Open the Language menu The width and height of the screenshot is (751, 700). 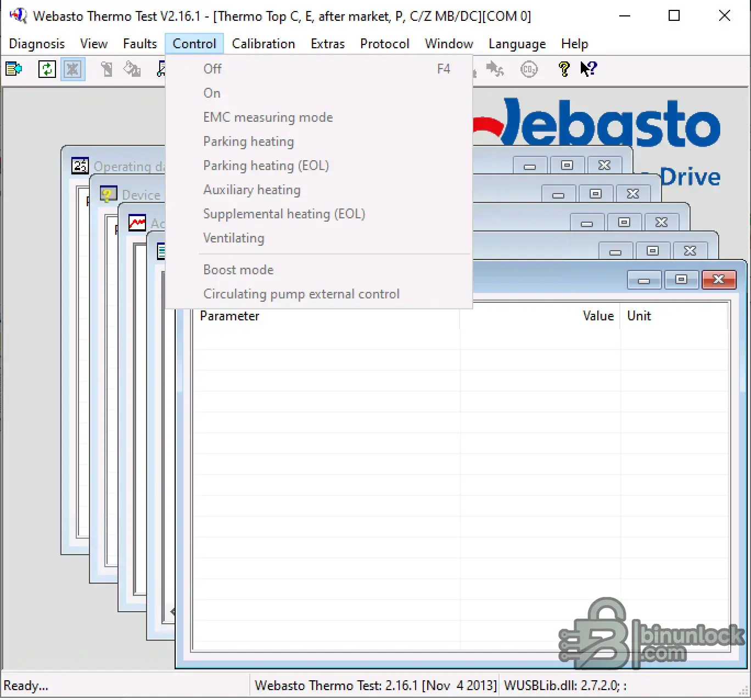(517, 44)
